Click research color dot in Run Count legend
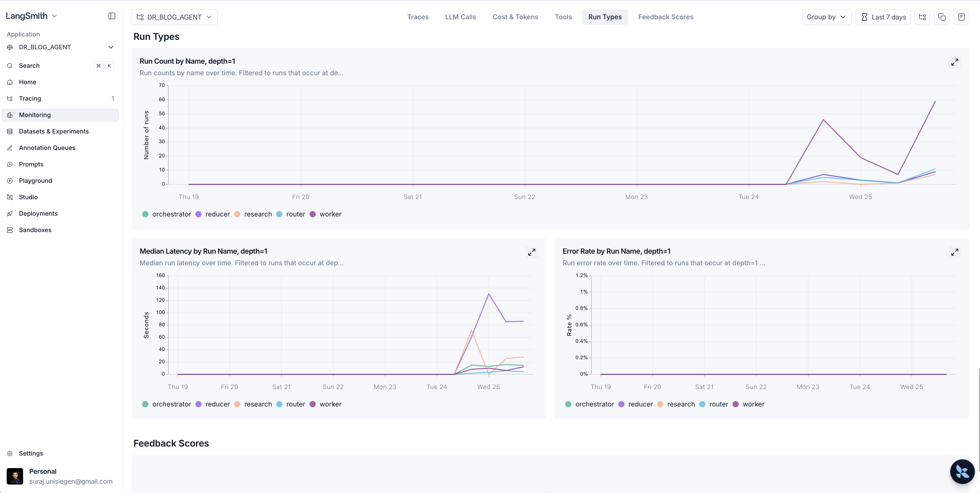Screen dimensions: 980x493 pyautogui.click(x=237, y=214)
